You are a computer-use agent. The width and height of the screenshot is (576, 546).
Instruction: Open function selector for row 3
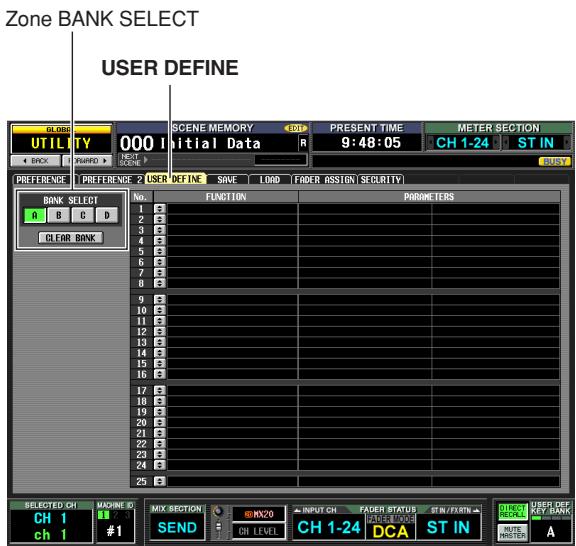click(159, 230)
